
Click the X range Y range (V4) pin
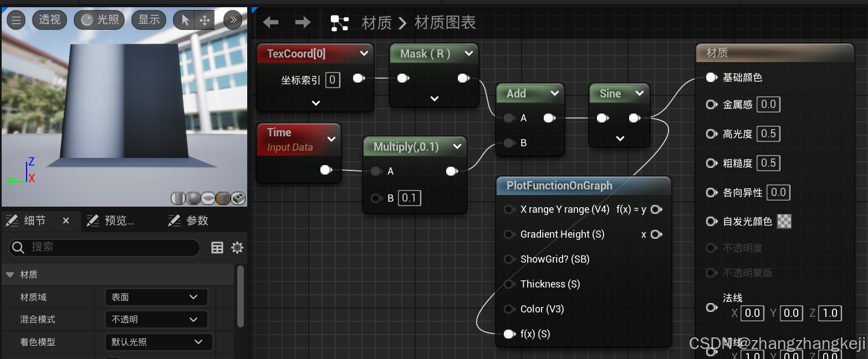tap(509, 209)
